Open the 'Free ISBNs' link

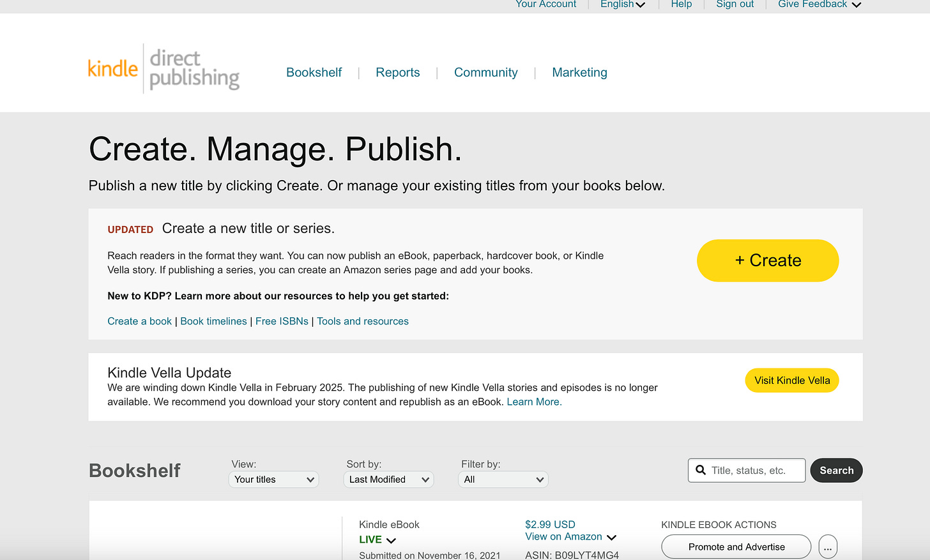click(x=282, y=321)
